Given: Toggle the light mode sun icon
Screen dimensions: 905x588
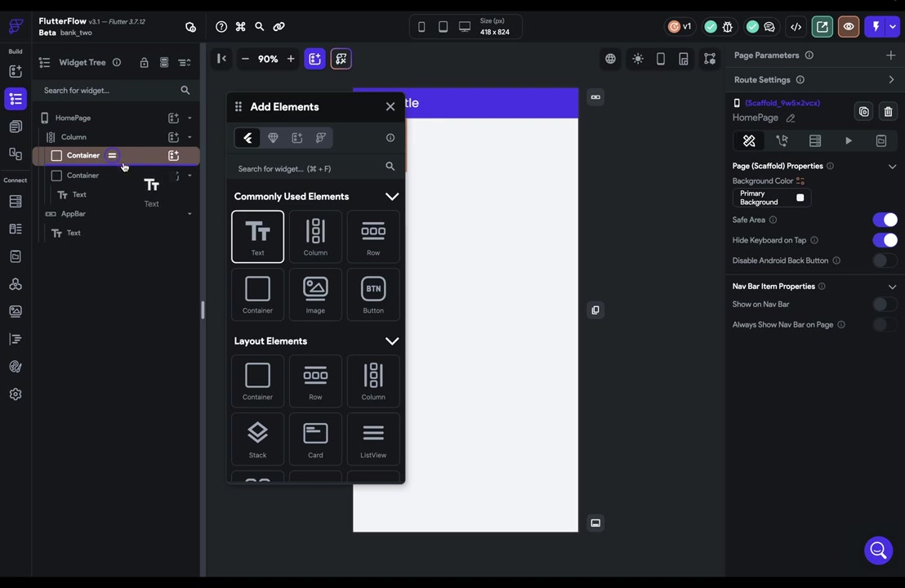Looking at the screenshot, I should pyautogui.click(x=638, y=59).
